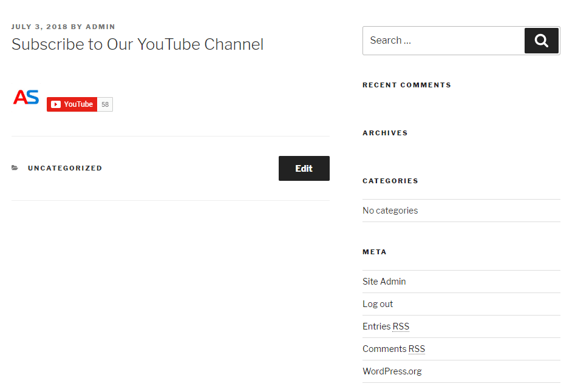575x392 pixels.
Task: Click the Archives widget heading
Action: coord(385,133)
